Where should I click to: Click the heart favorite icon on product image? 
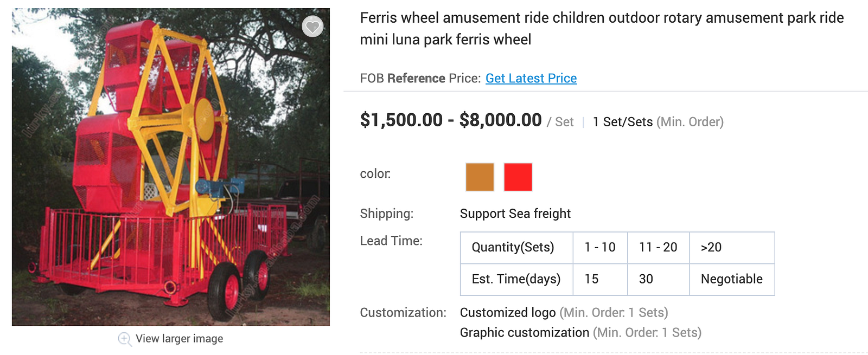(x=312, y=26)
